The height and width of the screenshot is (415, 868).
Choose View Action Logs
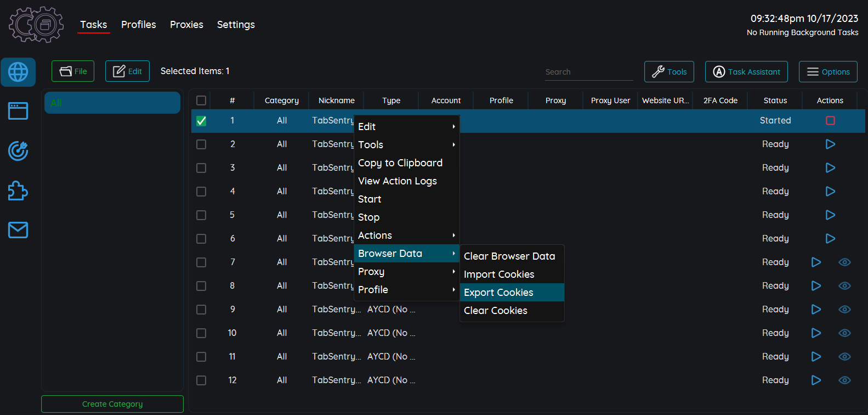point(406,181)
